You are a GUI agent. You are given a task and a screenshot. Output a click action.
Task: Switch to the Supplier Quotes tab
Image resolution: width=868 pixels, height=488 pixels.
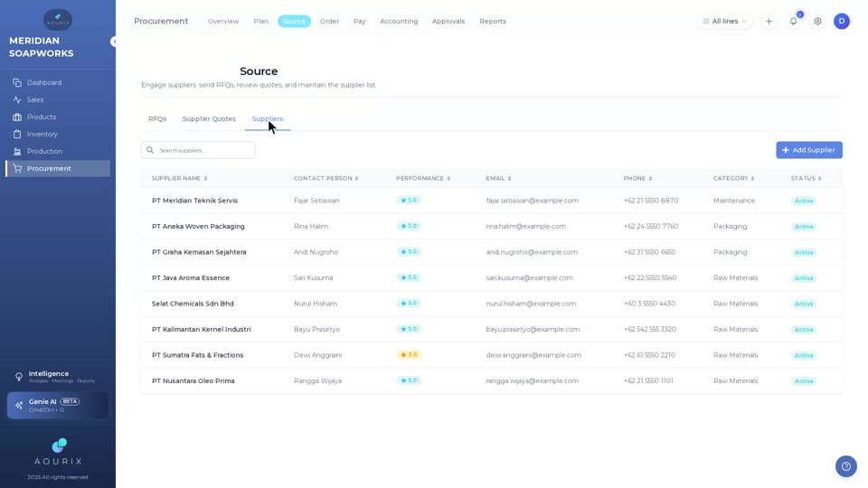[x=209, y=119]
